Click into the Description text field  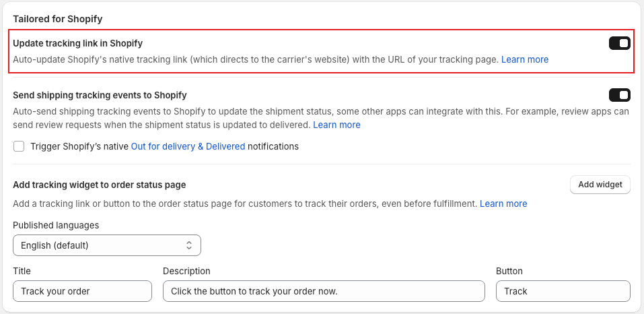point(324,291)
